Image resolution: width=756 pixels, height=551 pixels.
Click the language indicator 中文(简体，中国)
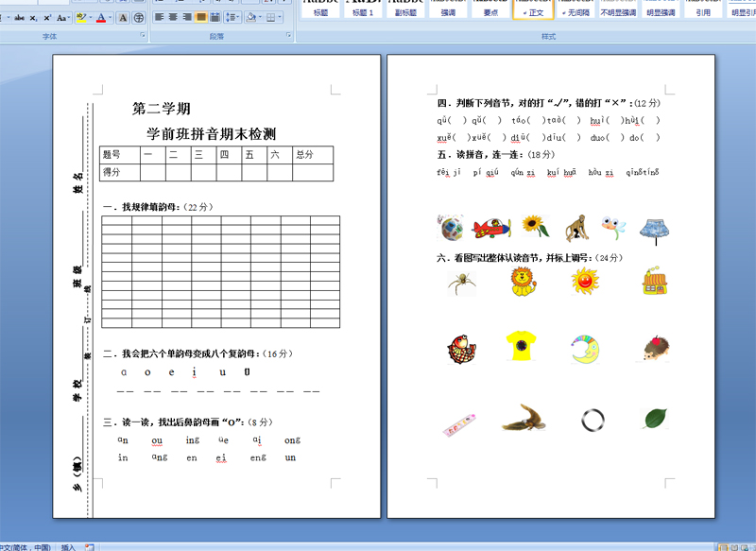26,547
